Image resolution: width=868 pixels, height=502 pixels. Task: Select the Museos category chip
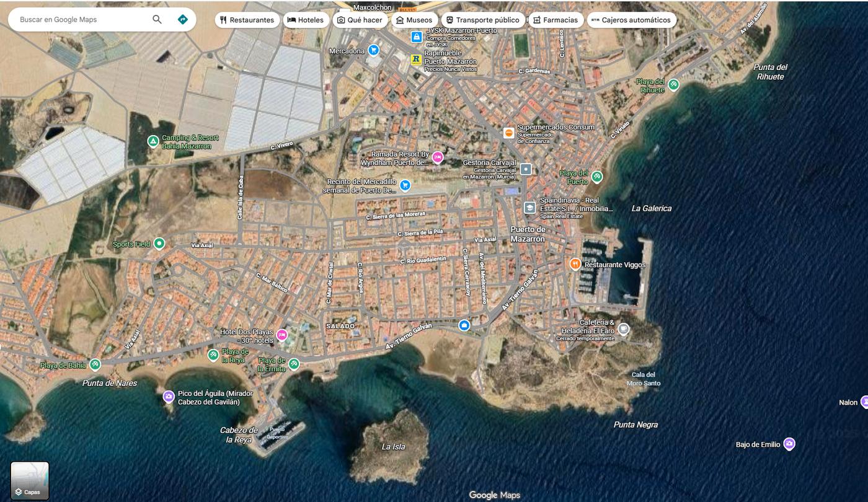[414, 20]
